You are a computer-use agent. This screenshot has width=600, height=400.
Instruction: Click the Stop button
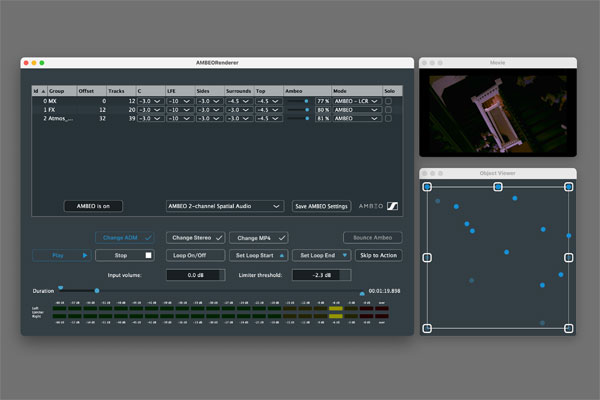point(124,255)
